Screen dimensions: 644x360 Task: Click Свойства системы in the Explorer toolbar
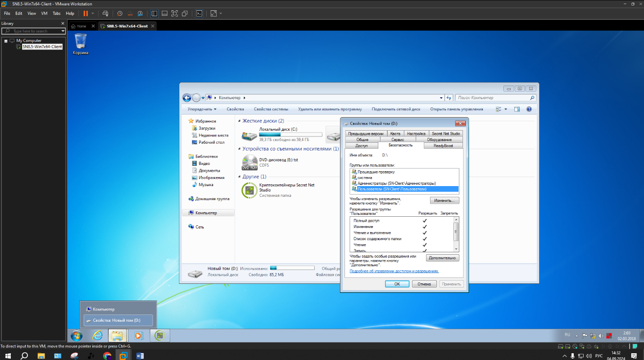[271, 109]
